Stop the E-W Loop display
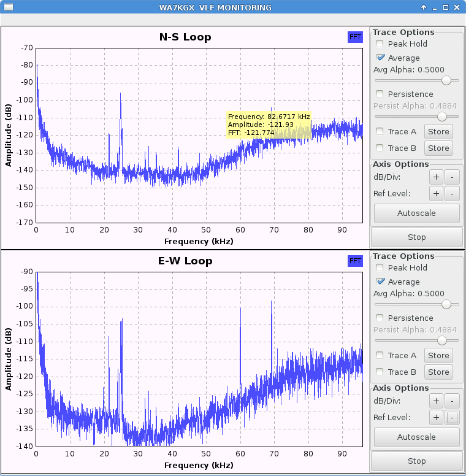466x476 pixels. point(416,461)
